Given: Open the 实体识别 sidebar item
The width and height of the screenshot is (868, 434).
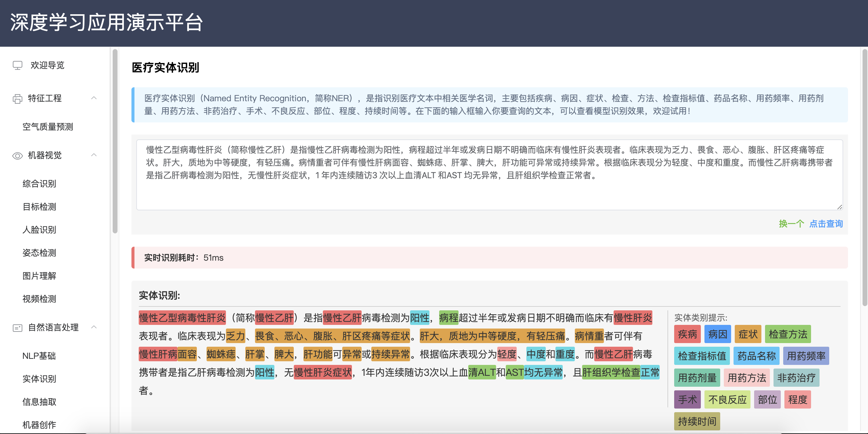Looking at the screenshot, I should click(x=39, y=379).
